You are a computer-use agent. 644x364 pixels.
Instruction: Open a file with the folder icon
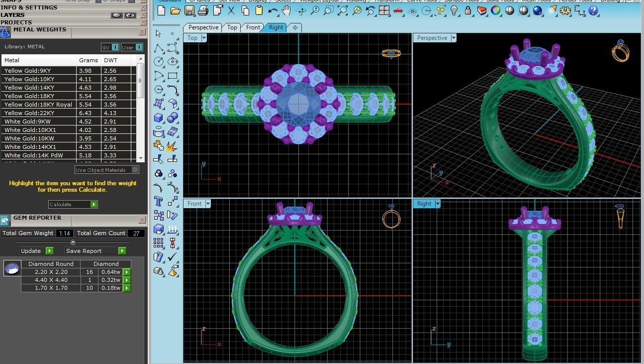175,10
